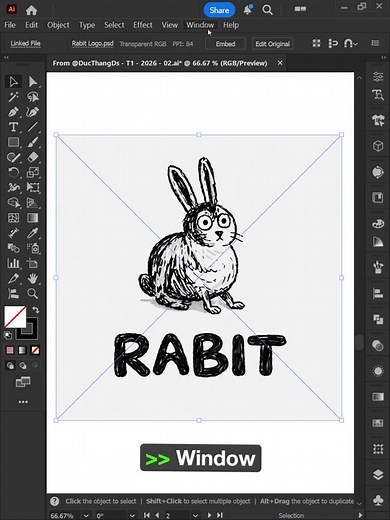This screenshot has width=390, height=520.
Task: Expand the right panel dock arrows
Action: 383,58
